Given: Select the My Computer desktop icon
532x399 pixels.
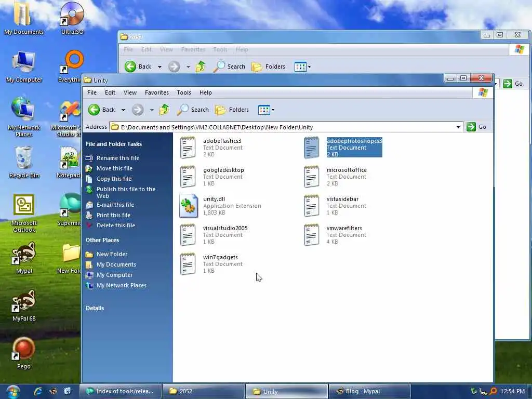Looking at the screenshot, I should coord(24,67).
